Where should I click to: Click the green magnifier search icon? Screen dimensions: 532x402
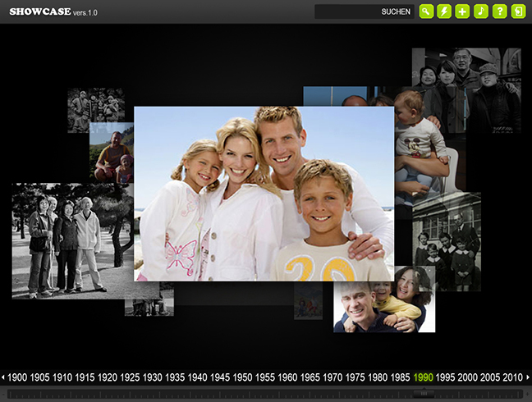point(426,11)
